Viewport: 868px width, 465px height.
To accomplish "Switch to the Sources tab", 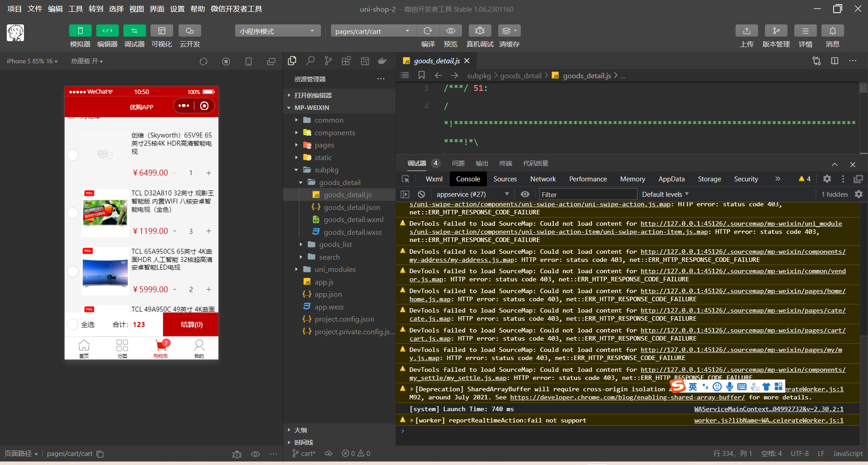I will (x=505, y=179).
